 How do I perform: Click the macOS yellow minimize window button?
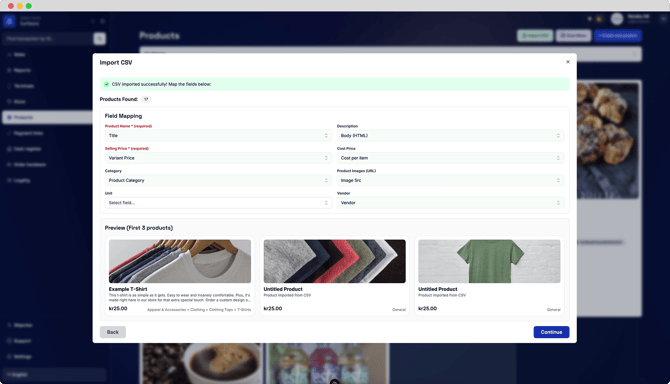[20, 6]
